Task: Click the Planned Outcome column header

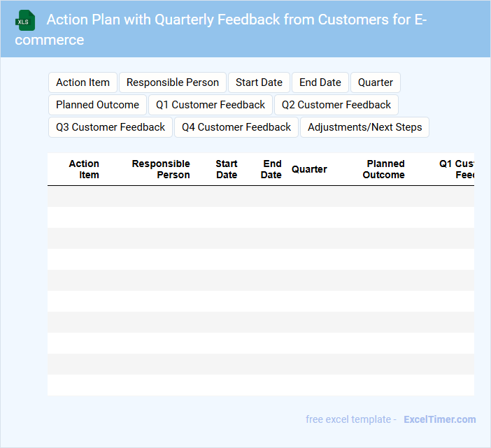Action: (x=384, y=169)
